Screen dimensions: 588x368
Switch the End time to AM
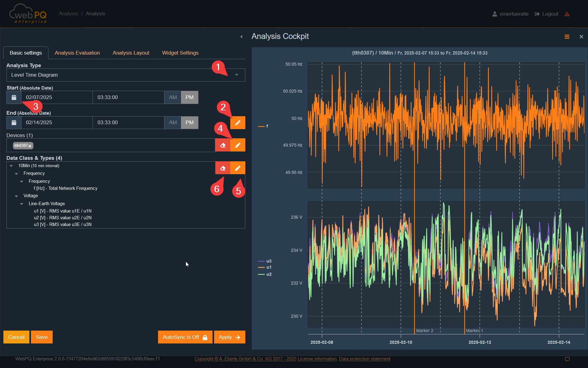point(172,122)
